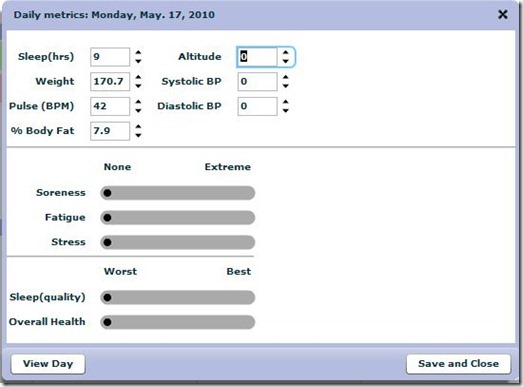
Task: Increase Weight with up arrow
Action: pyautogui.click(x=138, y=77)
